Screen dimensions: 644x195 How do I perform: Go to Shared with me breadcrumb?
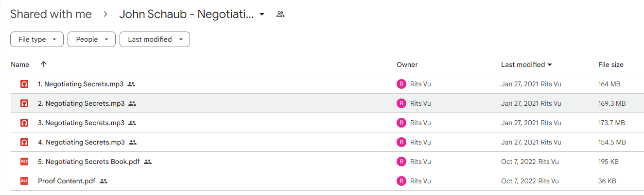coord(51,14)
